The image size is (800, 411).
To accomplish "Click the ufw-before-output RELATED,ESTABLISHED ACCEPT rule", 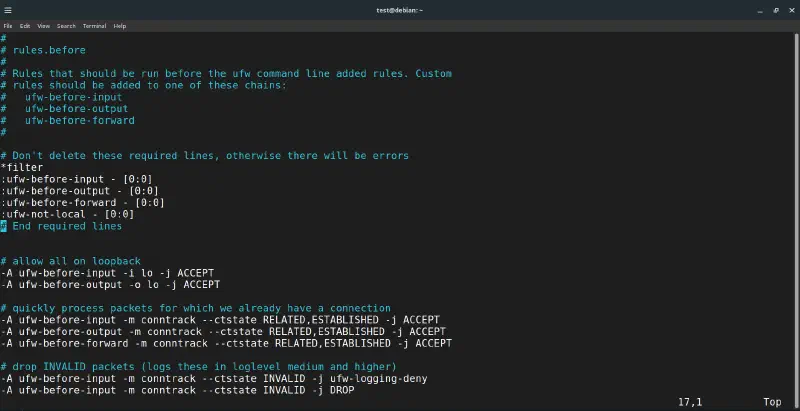I will tap(223, 331).
